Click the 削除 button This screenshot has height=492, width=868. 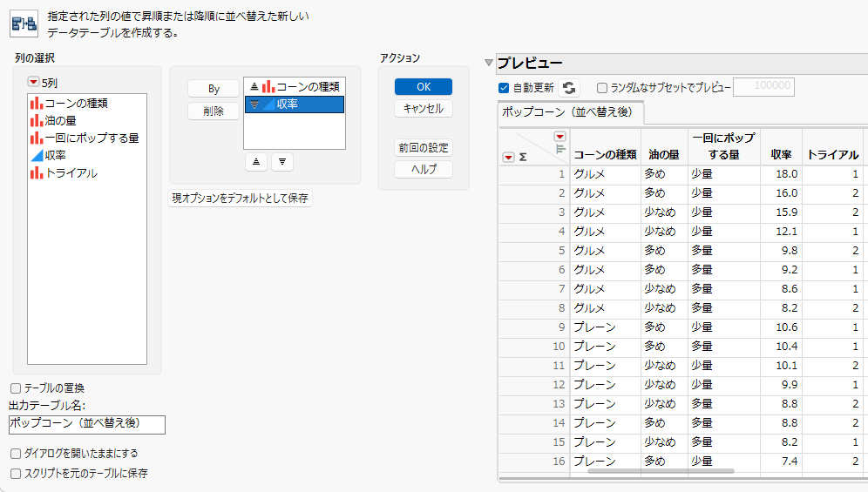214,111
